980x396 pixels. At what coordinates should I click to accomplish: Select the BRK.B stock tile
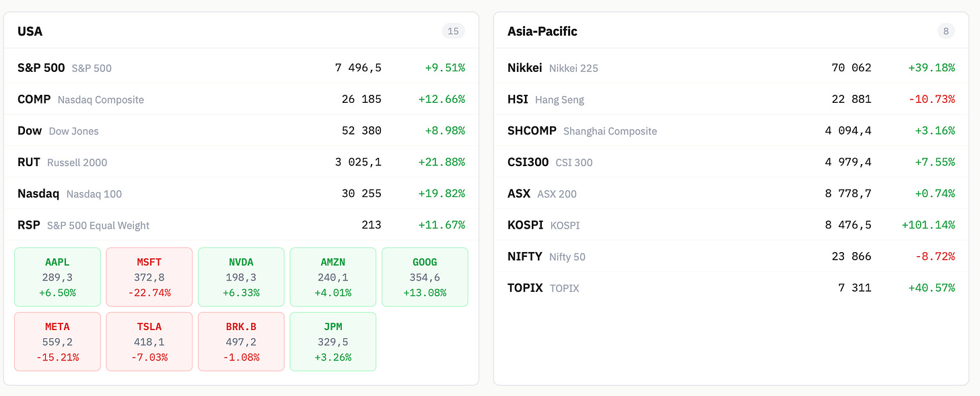click(x=241, y=342)
